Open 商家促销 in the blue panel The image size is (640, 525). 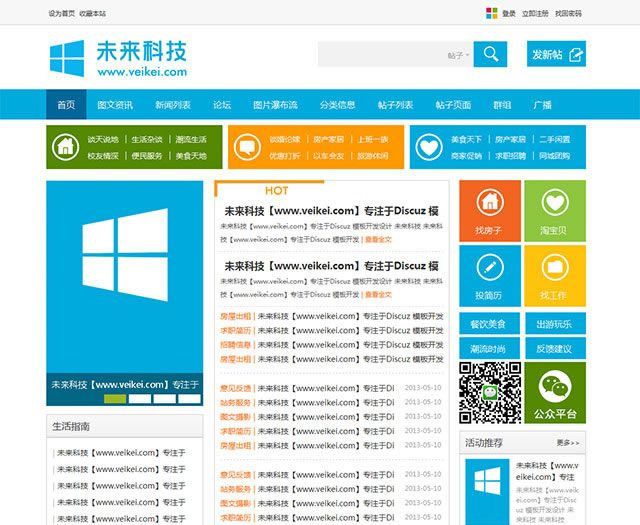(467, 156)
